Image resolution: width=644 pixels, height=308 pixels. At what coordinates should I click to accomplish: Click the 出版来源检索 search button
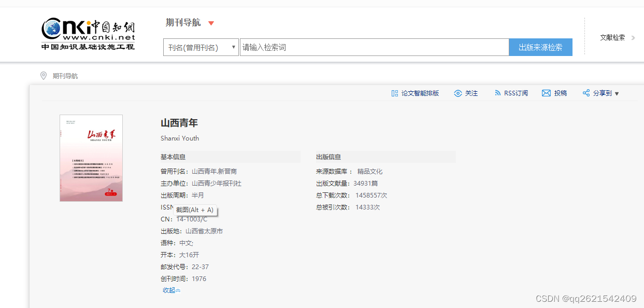(x=540, y=47)
